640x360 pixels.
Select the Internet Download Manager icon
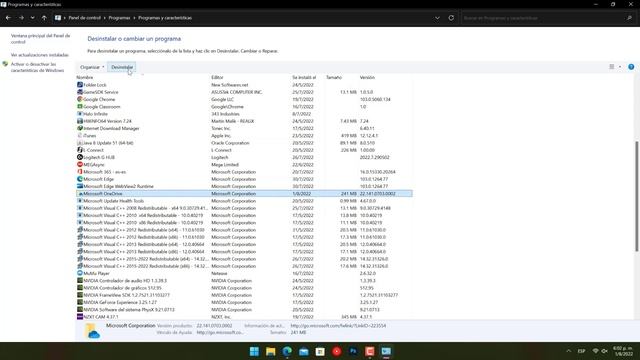click(80, 128)
